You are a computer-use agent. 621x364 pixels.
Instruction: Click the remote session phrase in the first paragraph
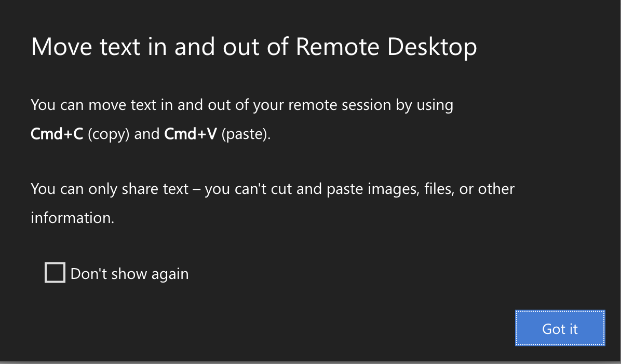coord(340,105)
